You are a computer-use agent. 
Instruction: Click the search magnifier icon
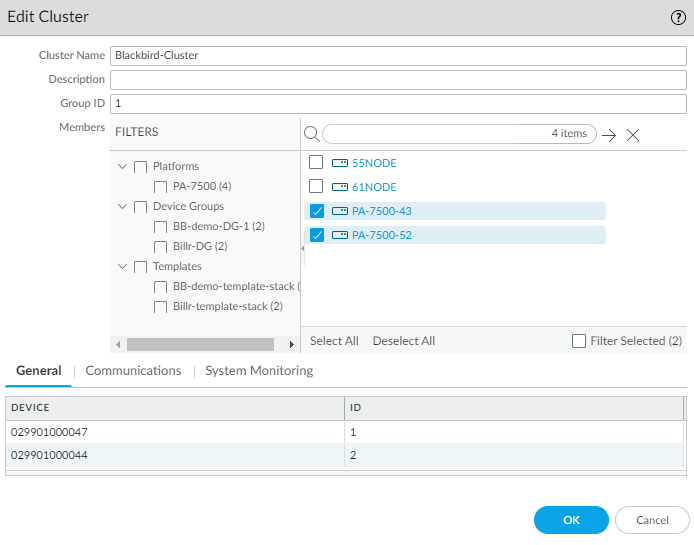tap(311, 134)
